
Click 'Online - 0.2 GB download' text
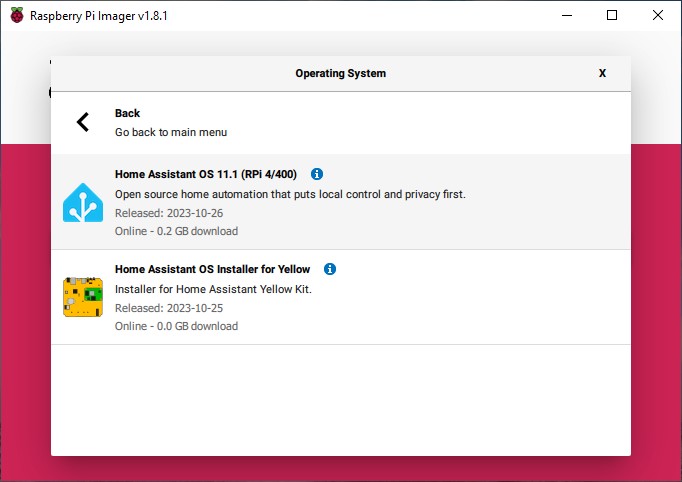[x=176, y=231]
